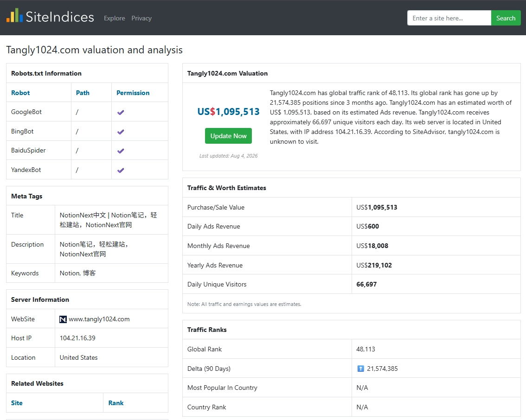Viewport: 526px width, 420px height.
Task: Click the Related Websites panel heading
Action: pyautogui.click(x=37, y=383)
